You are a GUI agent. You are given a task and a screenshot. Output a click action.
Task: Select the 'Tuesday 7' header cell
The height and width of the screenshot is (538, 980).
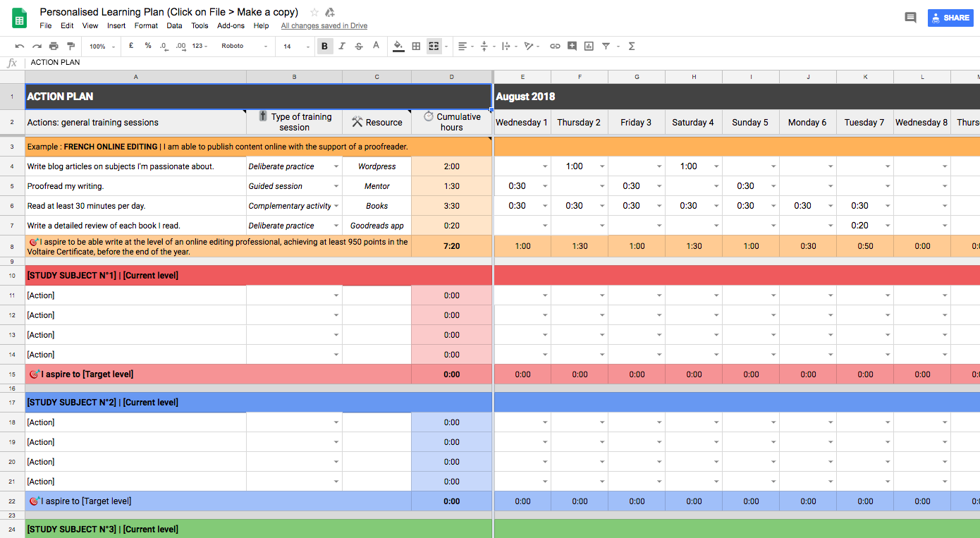pyautogui.click(x=864, y=122)
